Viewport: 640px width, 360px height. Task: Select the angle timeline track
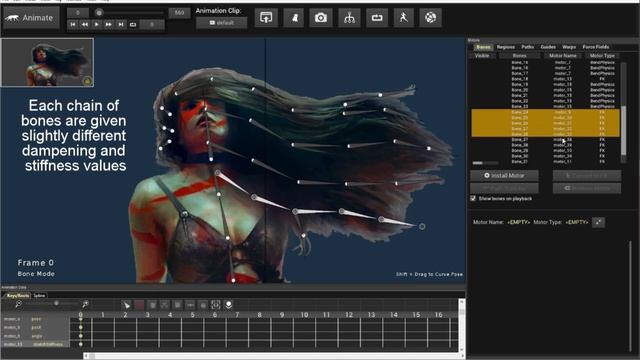coord(36,336)
